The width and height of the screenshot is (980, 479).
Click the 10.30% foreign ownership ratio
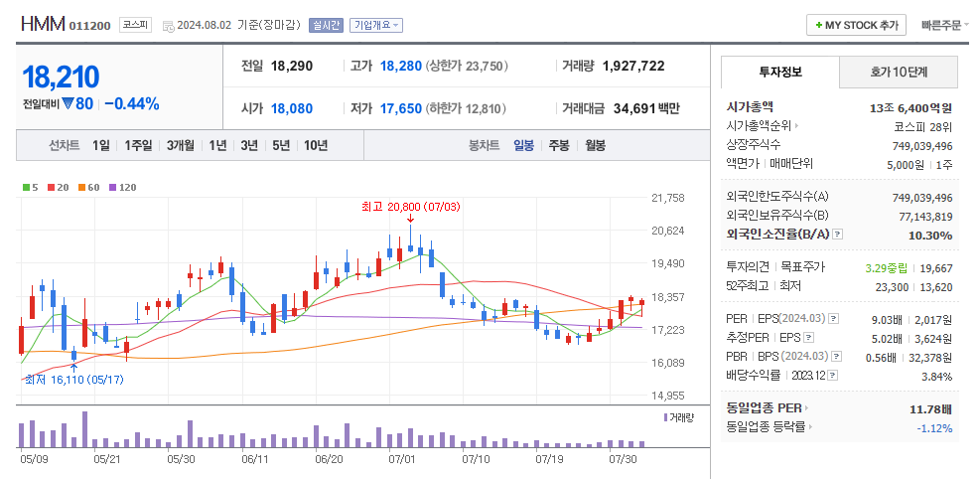click(930, 236)
